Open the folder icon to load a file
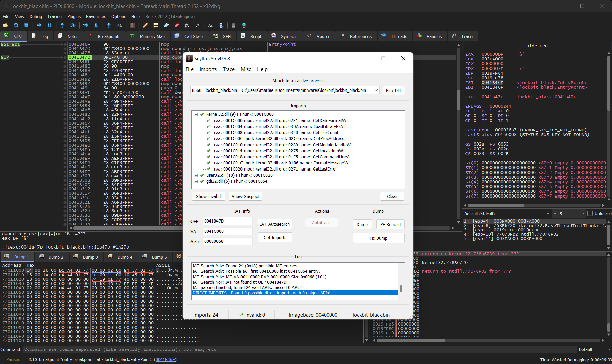Screen dimensions: 612x364 pos(5,25)
